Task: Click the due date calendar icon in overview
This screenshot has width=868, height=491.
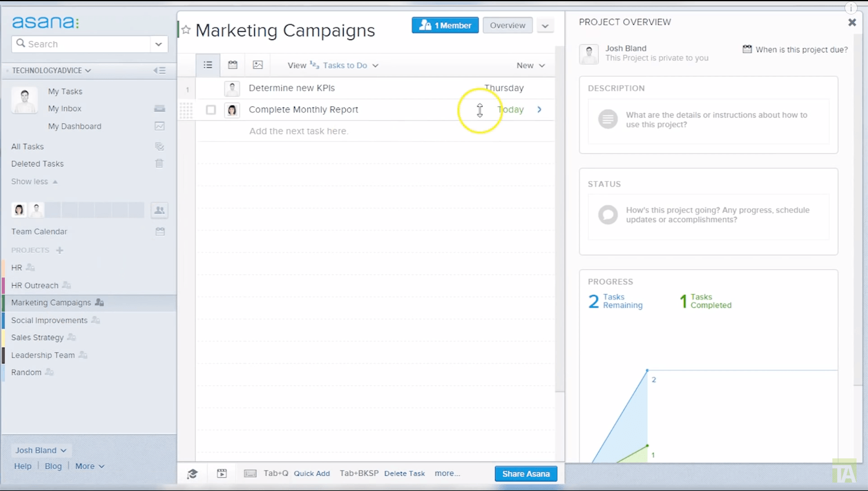Action: tap(747, 50)
